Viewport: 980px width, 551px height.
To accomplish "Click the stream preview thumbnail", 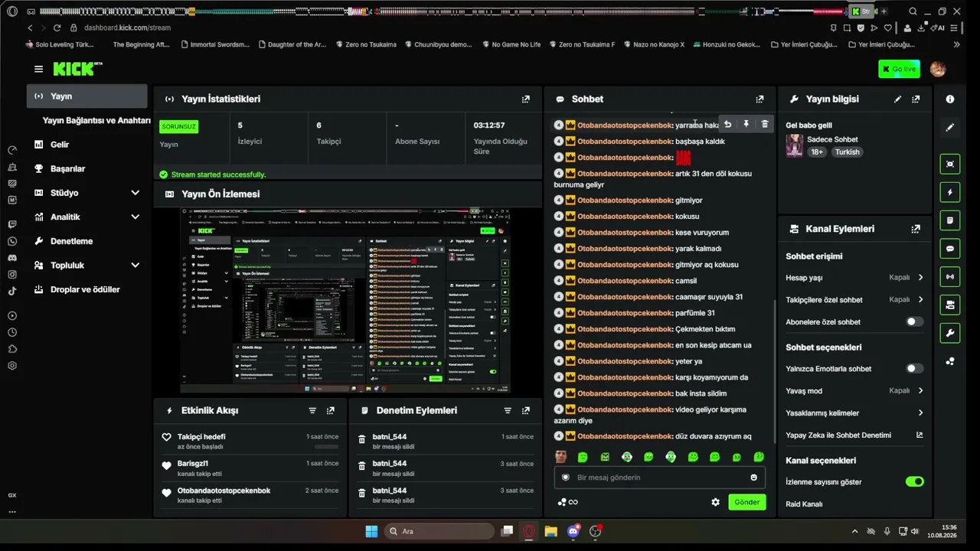I will (345, 299).
